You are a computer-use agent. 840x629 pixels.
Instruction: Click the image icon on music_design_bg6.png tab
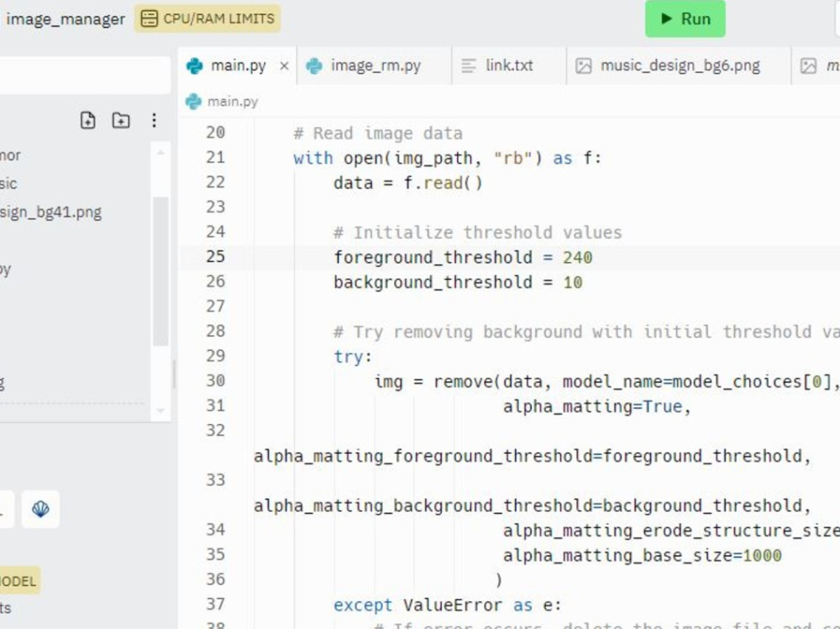[x=584, y=66]
